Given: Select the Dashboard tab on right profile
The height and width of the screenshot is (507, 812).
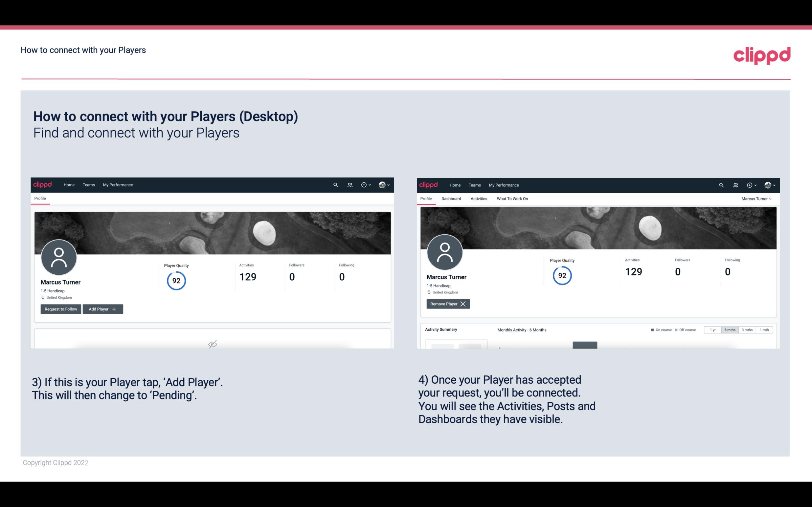Looking at the screenshot, I should [x=451, y=199].
